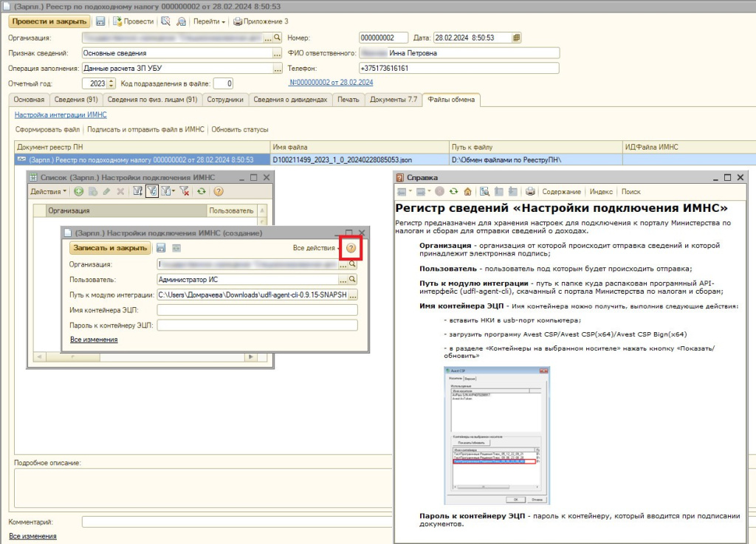Refresh the IMNS settings list

[x=202, y=191]
